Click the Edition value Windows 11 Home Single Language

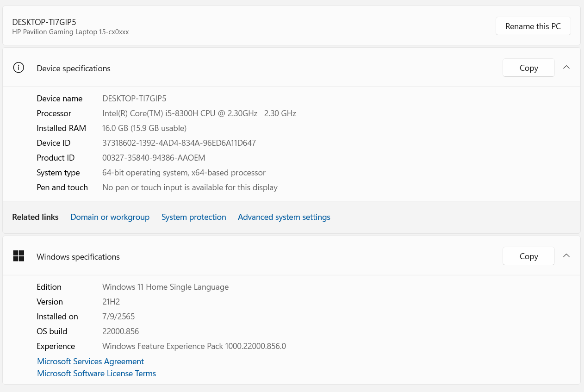click(165, 287)
